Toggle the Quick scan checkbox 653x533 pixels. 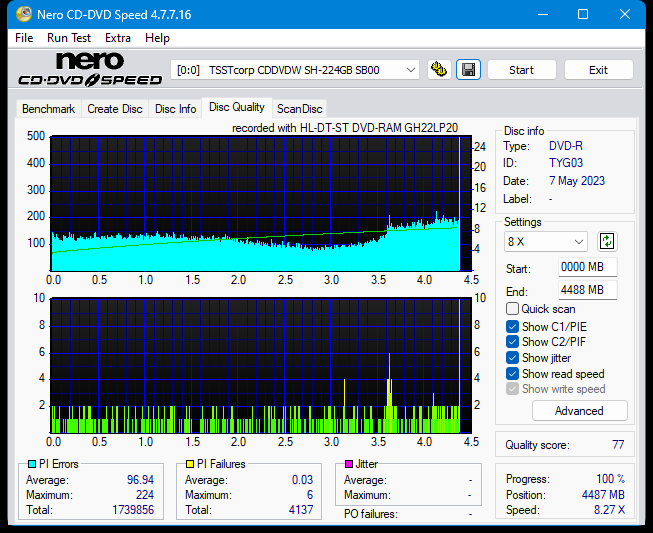tap(513, 309)
